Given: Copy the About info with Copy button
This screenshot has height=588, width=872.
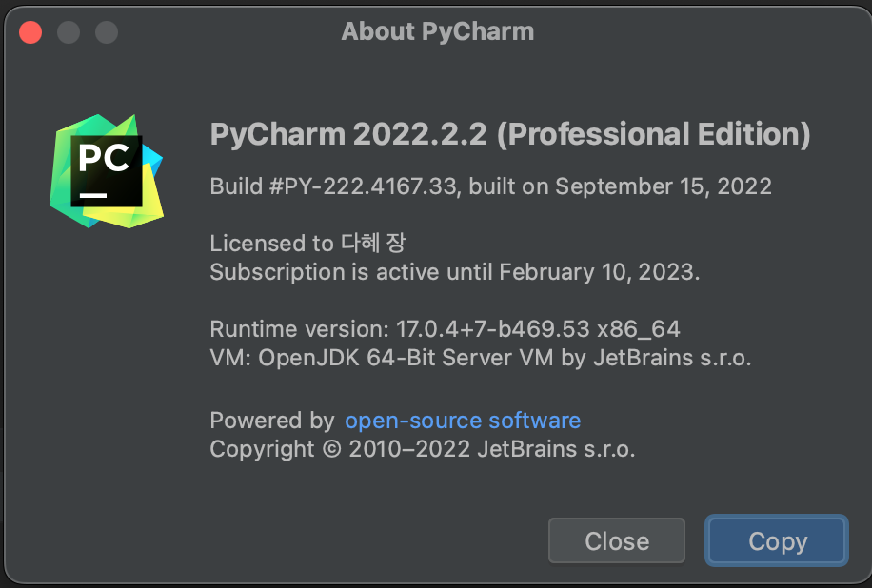Looking at the screenshot, I should (x=777, y=540).
